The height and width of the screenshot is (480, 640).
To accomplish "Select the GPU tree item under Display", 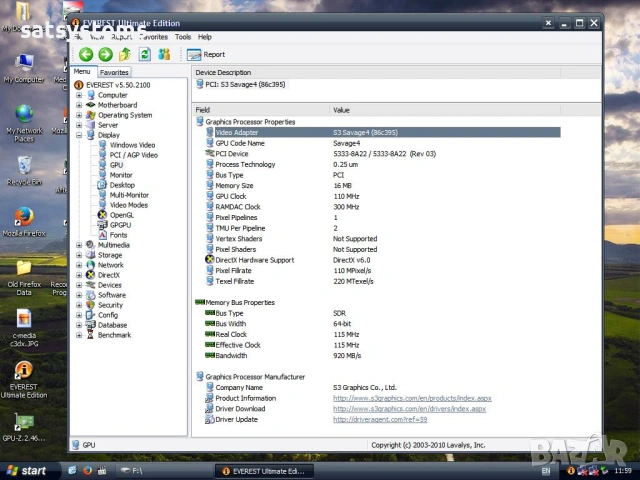I will click(116, 165).
